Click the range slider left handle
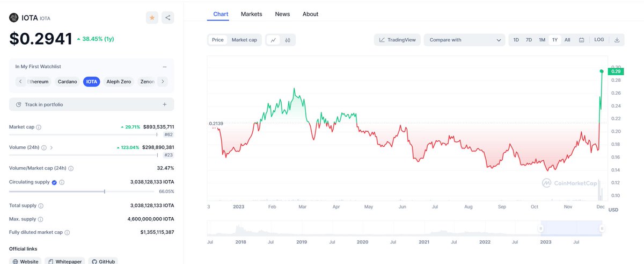This screenshot has height=264, width=644. (541, 229)
